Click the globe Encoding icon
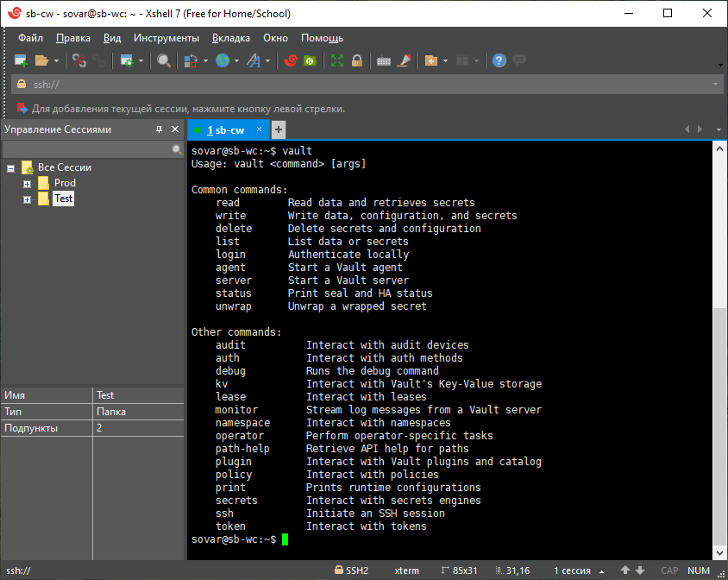The width and height of the screenshot is (728, 580). 223,60
